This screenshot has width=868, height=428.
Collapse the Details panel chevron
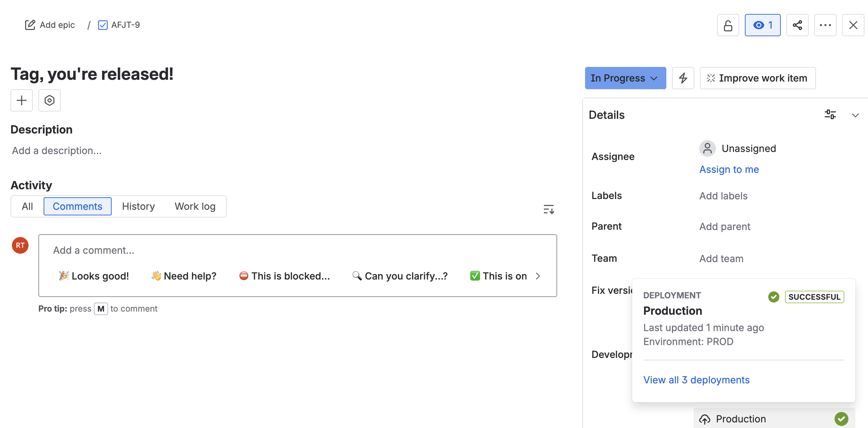(855, 115)
